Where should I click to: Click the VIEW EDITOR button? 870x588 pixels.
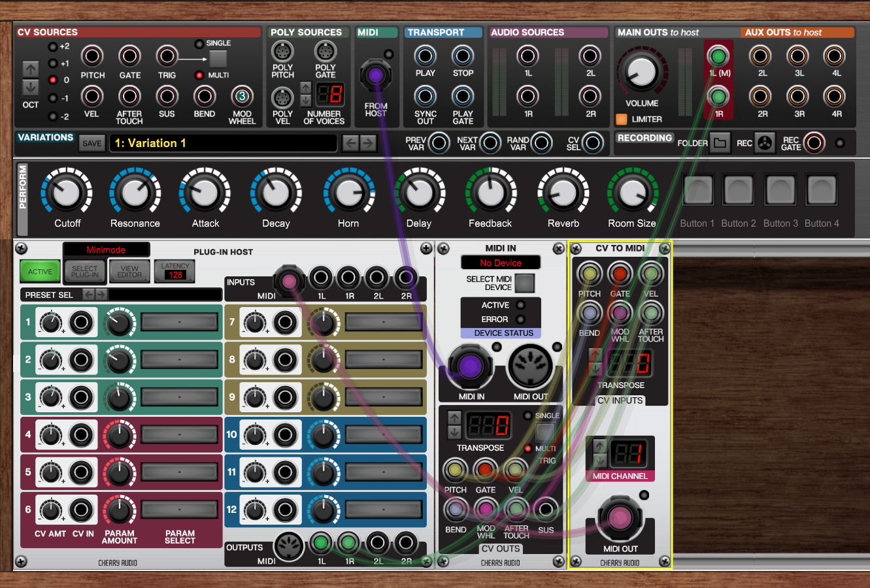coord(129,272)
